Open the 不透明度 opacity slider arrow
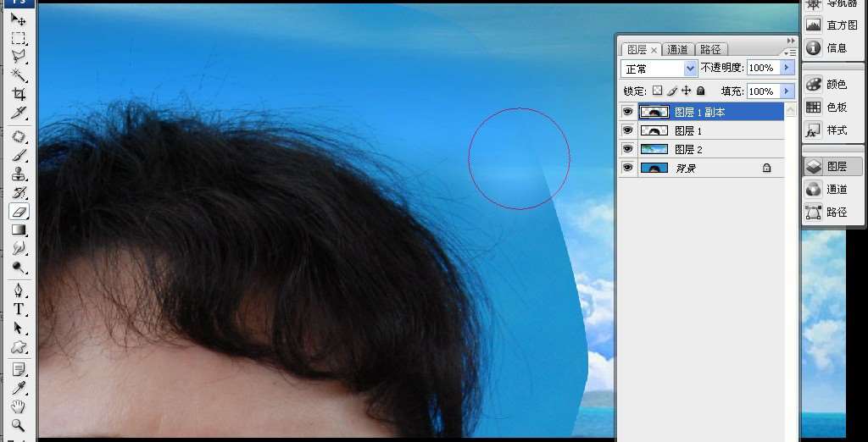 point(787,68)
